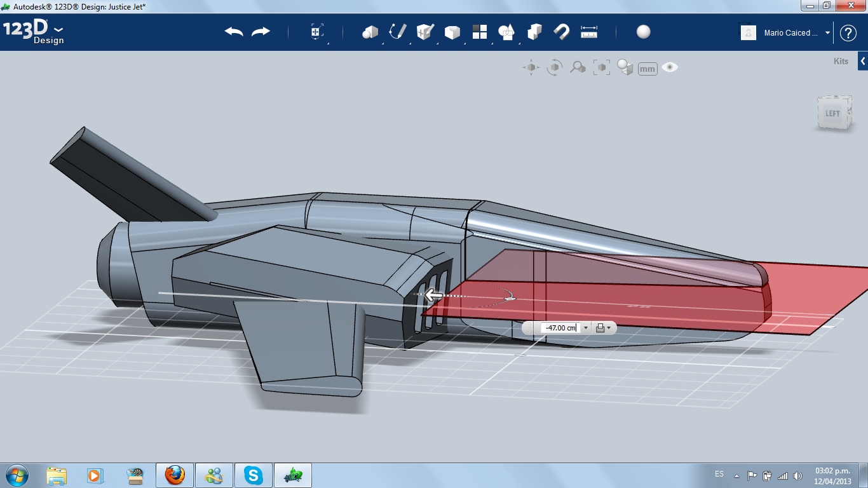
Task: Open the network signal tray icon
Action: [782, 475]
